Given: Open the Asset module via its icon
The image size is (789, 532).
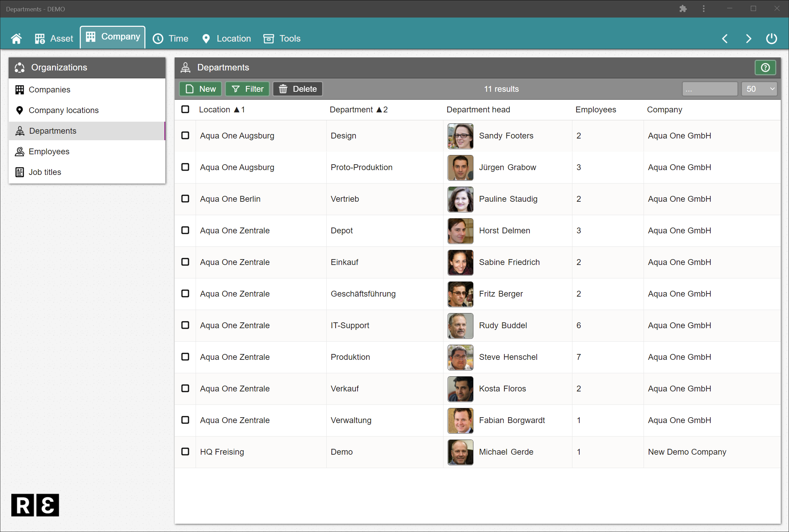Looking at the screenshot, I should click(39, 38).
